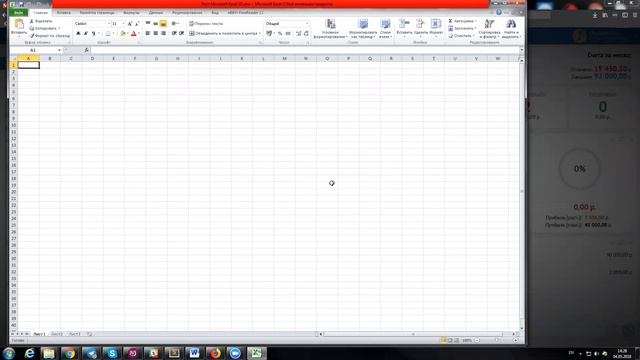
Task: Align text right
Action: coord(163,33)
